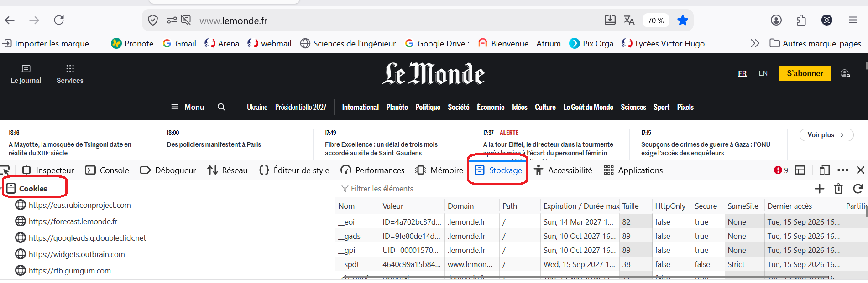
Task: Open Firefox hamburger application menu
Action: (853, 20)
